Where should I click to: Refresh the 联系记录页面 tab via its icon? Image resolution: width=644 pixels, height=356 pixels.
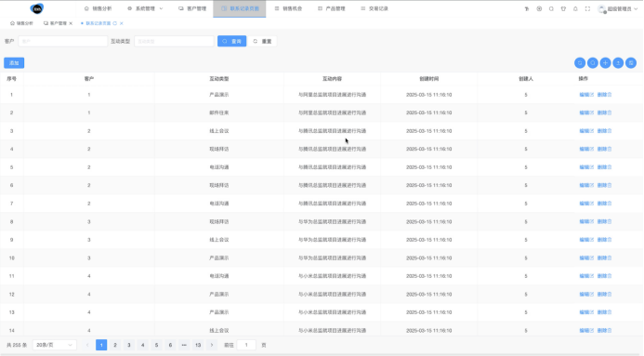[115, 23]
